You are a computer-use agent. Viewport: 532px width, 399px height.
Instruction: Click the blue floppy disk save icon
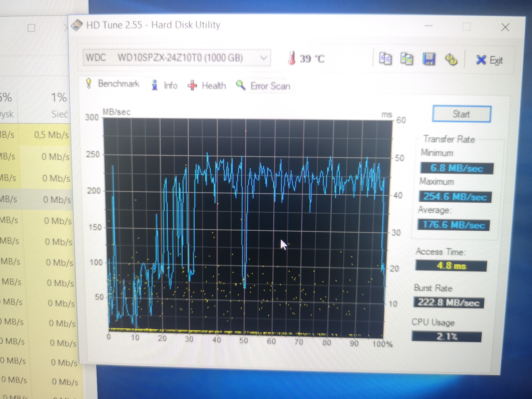pos(429,59)
